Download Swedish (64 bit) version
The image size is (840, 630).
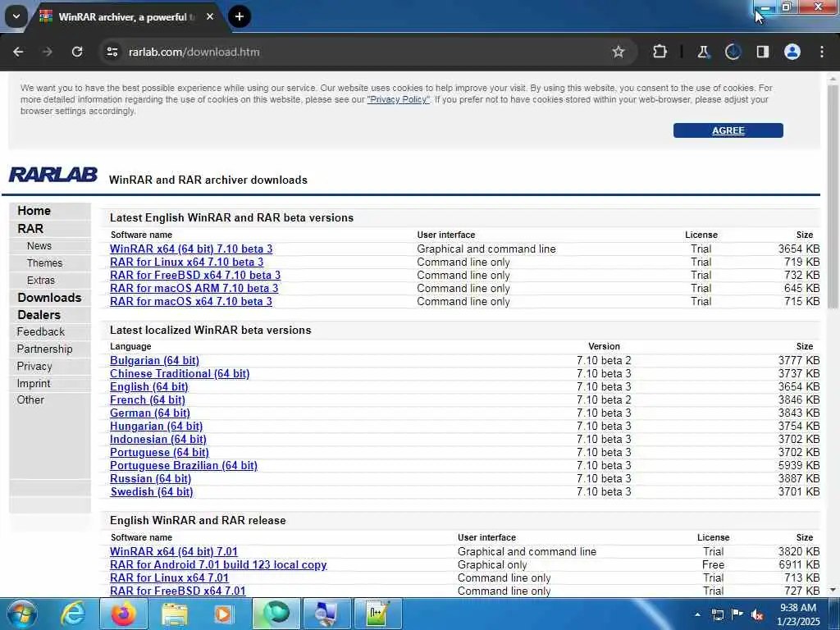[x=151, y=492]
